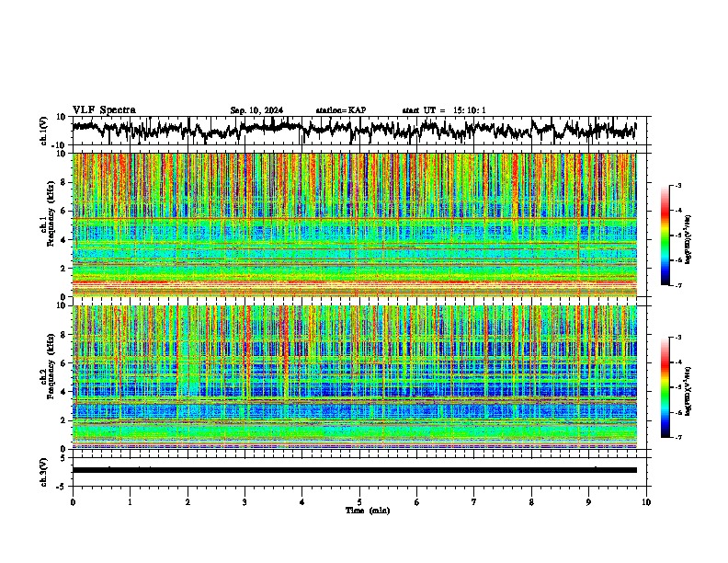
Task: Click the "Time (min)" x-axis label
Action: pyautogui.click(x=368, y=511)
